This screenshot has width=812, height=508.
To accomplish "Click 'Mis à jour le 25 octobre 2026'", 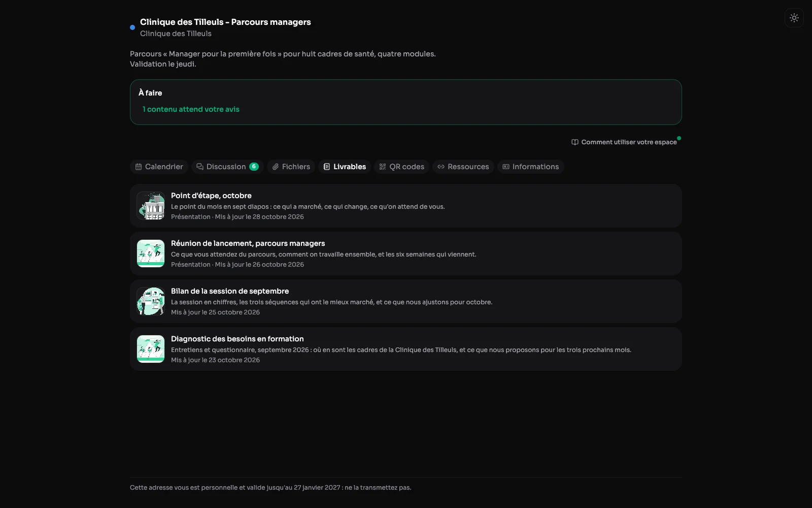I will (215, 312).
